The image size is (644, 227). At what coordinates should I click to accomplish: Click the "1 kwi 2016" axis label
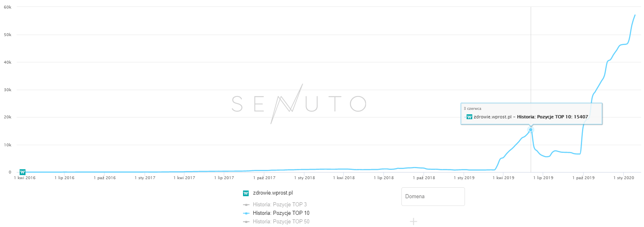tap(25, 178)
